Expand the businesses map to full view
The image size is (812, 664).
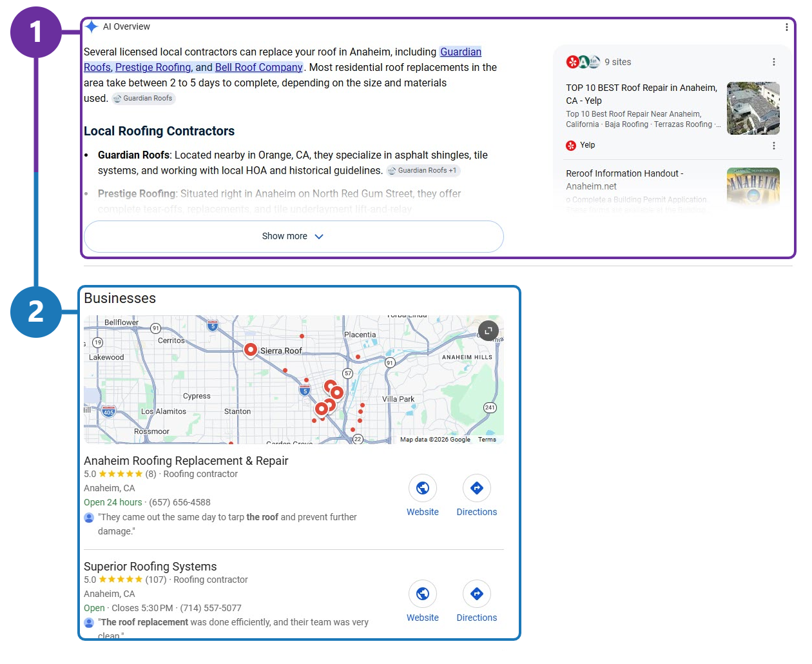[488, 331]
